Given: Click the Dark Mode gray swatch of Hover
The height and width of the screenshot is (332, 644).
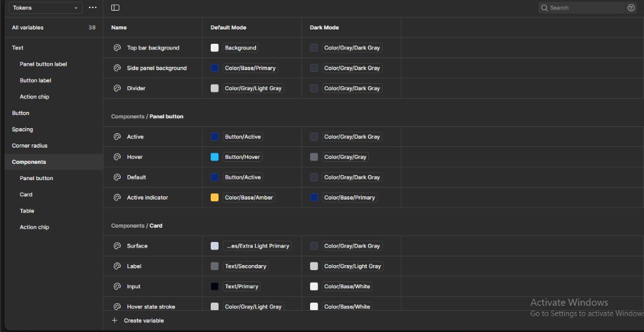Looking at the screenshot, I should 314,157.
